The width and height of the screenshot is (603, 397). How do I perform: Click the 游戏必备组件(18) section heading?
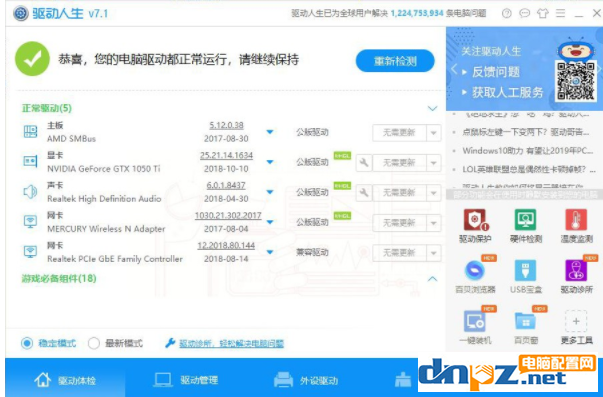[59, 278]
